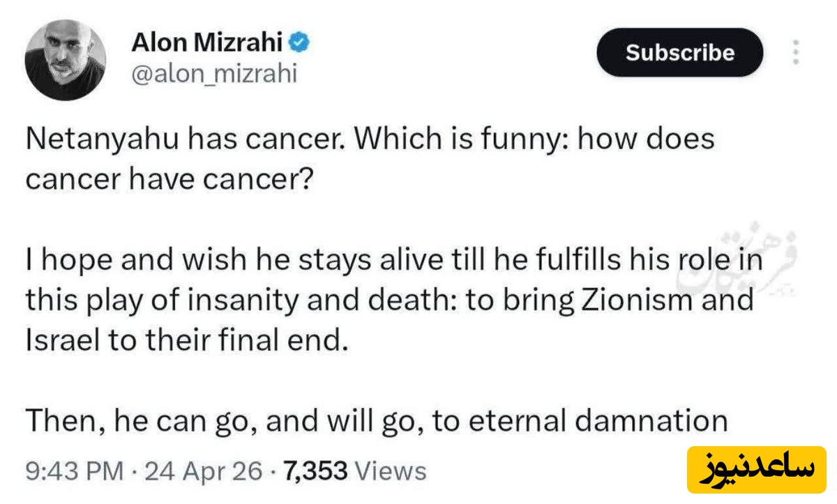The height and width of the screenshot is (504, 837).
Task: Click the word "Views" beside the count
Action: point(391,471)
